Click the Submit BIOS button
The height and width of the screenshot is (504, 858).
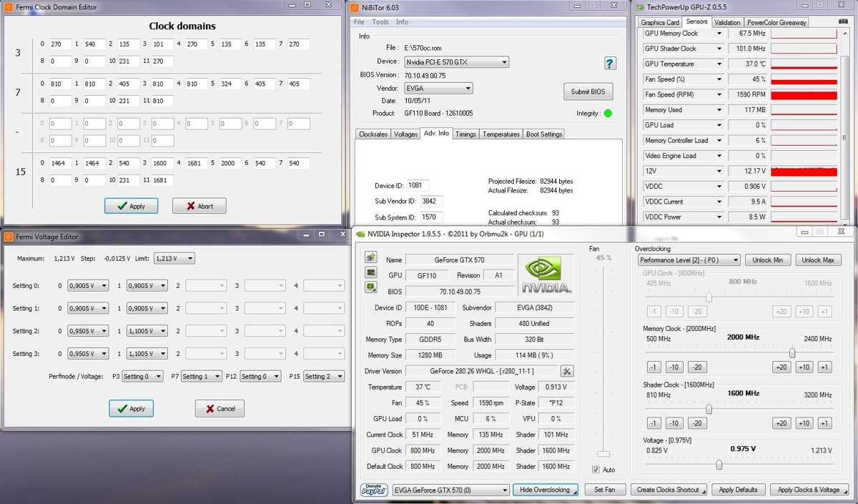[x=588, y=92]
